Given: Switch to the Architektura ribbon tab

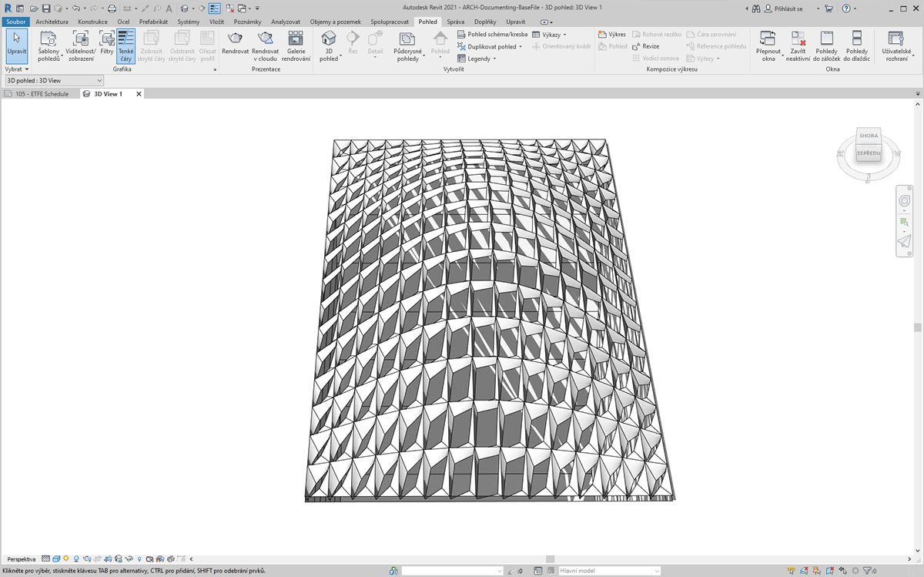Looking at the screenshot, I should click(52, 22).
